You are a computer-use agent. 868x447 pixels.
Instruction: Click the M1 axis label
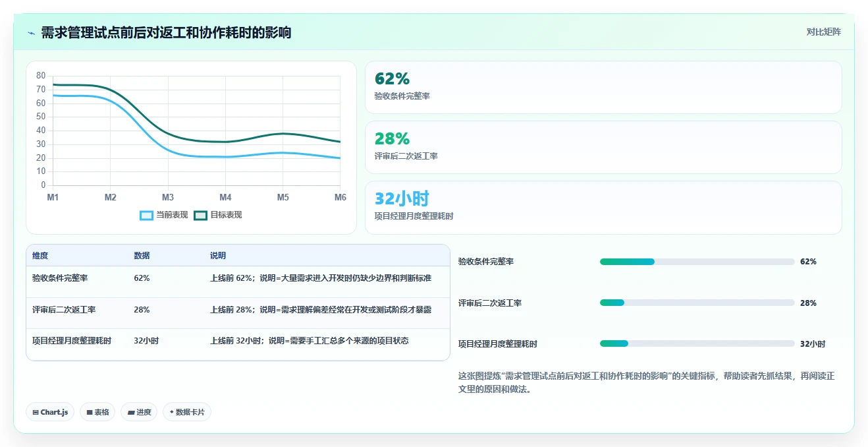click(53, 197)
